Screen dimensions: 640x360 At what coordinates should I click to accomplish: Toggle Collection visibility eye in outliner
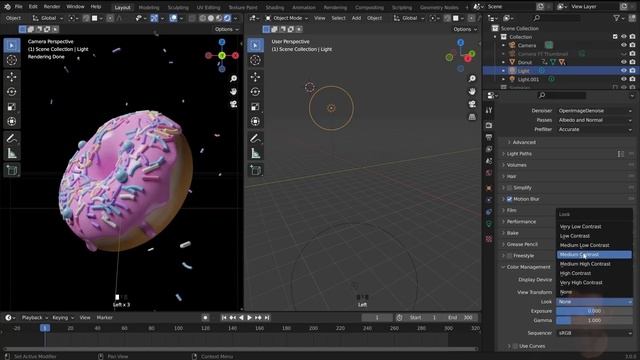[624, 37]
